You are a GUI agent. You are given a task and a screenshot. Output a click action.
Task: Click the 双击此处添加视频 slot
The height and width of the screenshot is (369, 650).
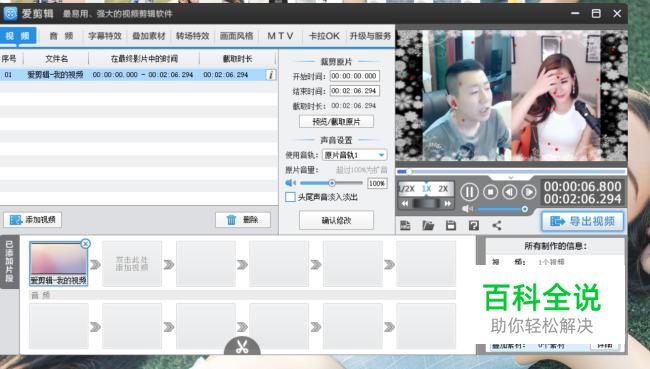tap(132, 264)
